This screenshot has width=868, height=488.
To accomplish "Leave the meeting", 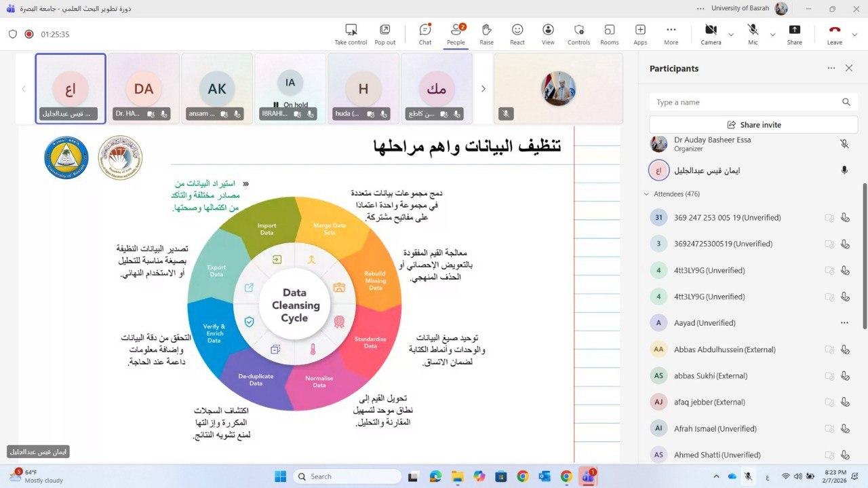I will [x=834, y=34].
